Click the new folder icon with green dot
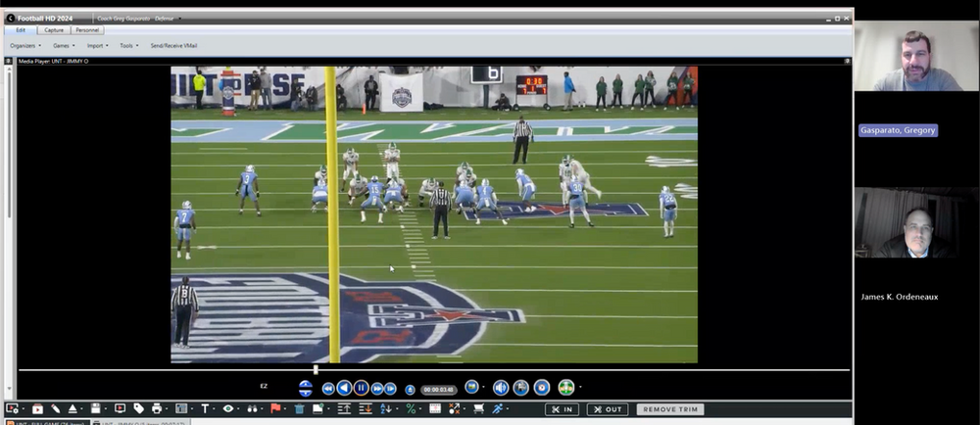 [x=318, y=408]
